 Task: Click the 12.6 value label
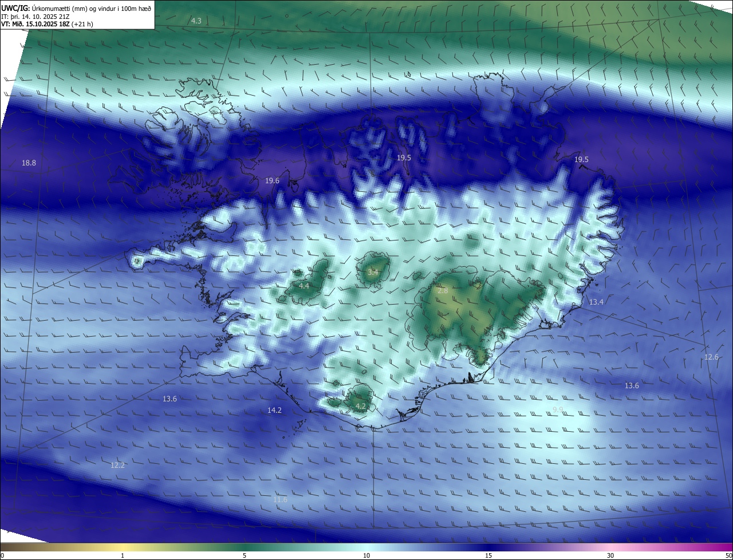pyautogui.click(x=711, y=357)
